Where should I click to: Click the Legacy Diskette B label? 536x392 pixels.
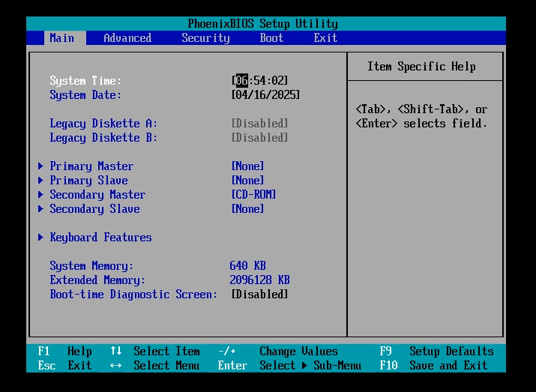tap(103, 138)
